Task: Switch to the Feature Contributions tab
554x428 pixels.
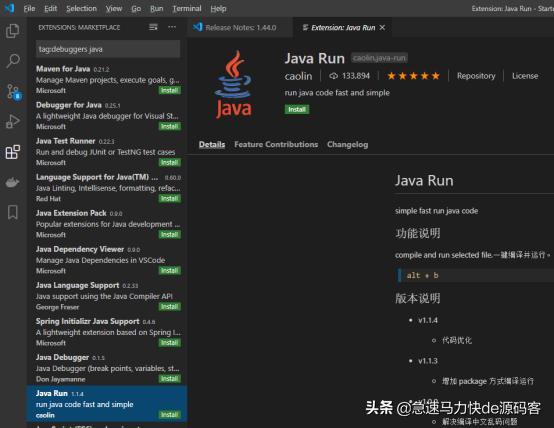Action: [276, 145]
